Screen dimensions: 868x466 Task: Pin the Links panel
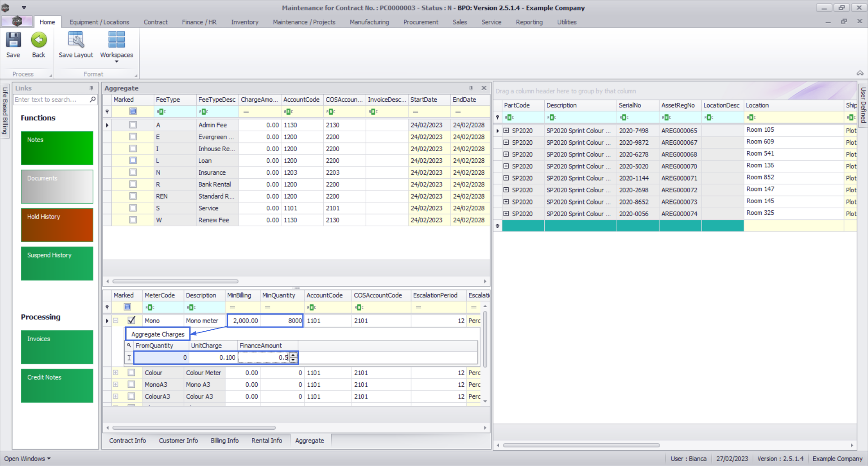[91, 88]
